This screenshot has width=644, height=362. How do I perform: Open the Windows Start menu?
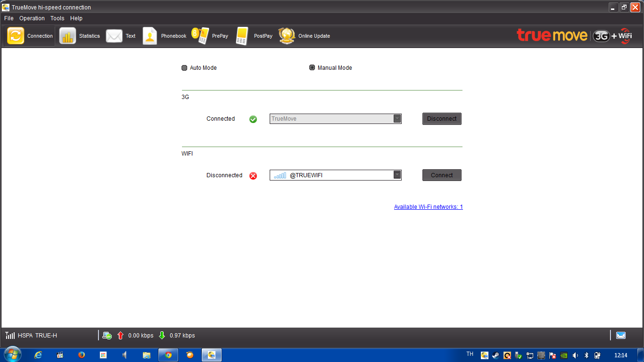coord(12,354)
